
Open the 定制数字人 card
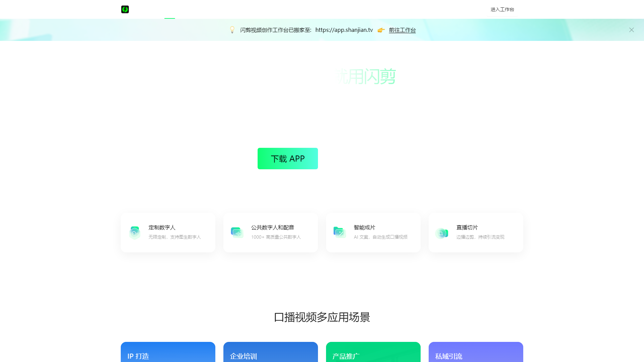pos(168,232)
